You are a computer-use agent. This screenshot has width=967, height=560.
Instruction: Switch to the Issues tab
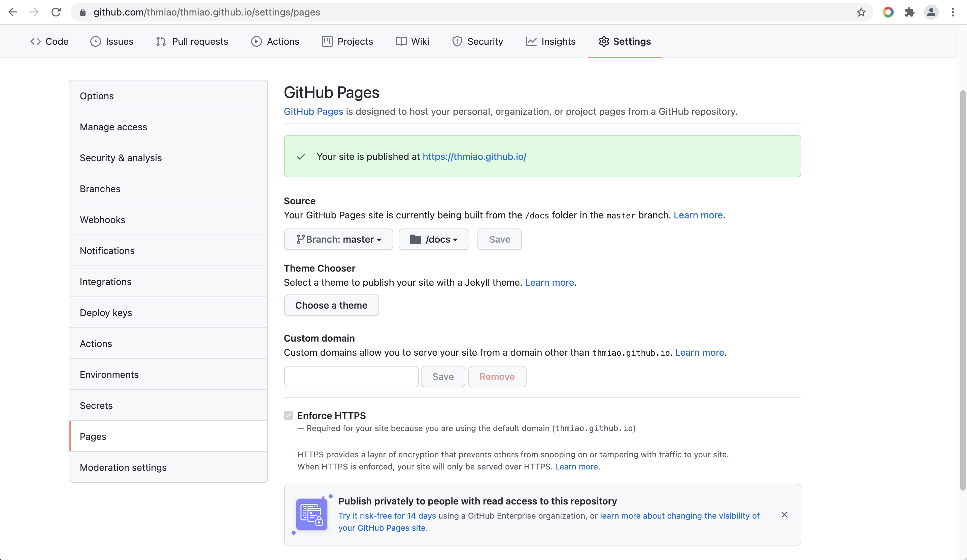point(112,41)
